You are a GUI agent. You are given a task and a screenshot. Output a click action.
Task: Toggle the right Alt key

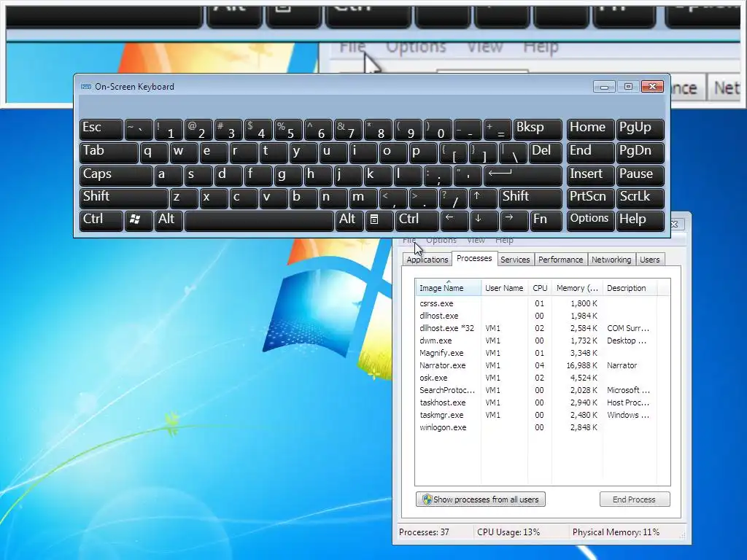(349, 220)
